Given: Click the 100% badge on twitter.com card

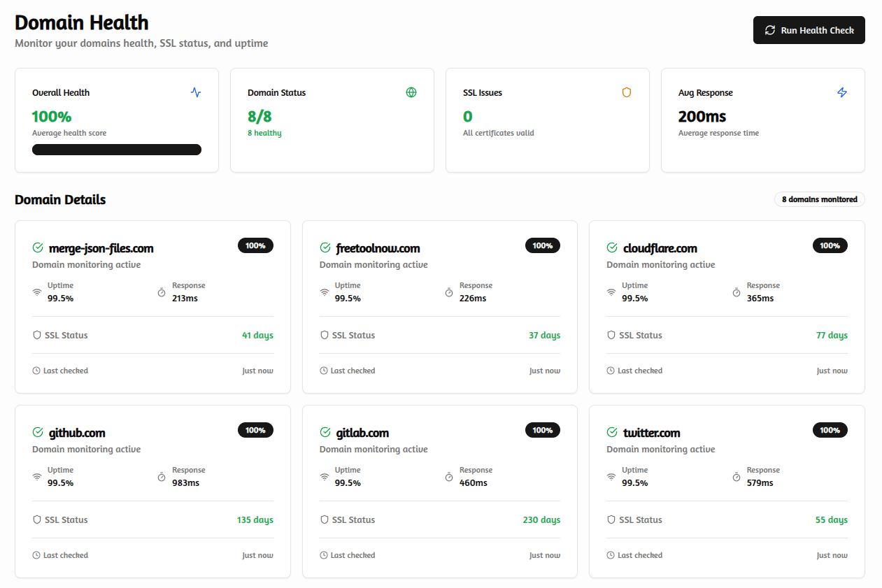Looking at the screenshot, I should pyautogui.click(x=830, y=430).
